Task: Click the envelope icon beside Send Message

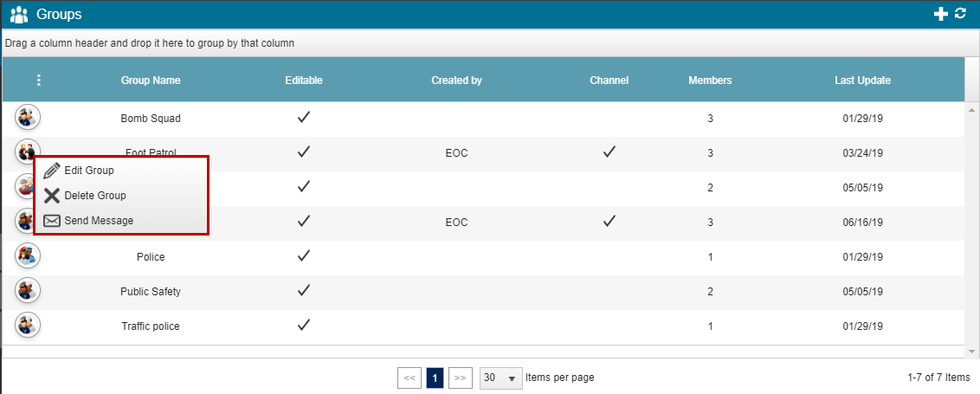Action: click(x=52, y=221)
